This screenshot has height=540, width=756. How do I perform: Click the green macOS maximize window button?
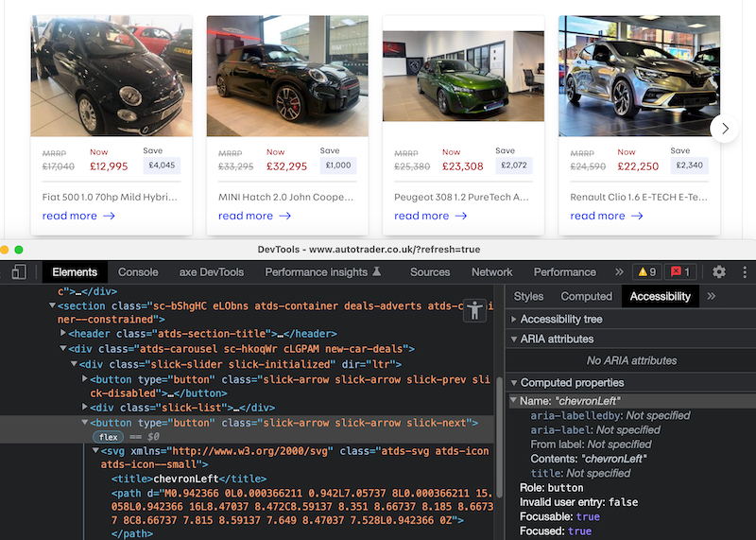click(19, 250)
